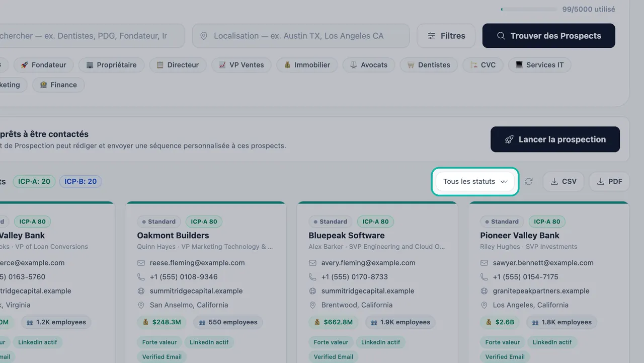Select the CVC filter chip
644x363 pixels.
tap(483, 65)
